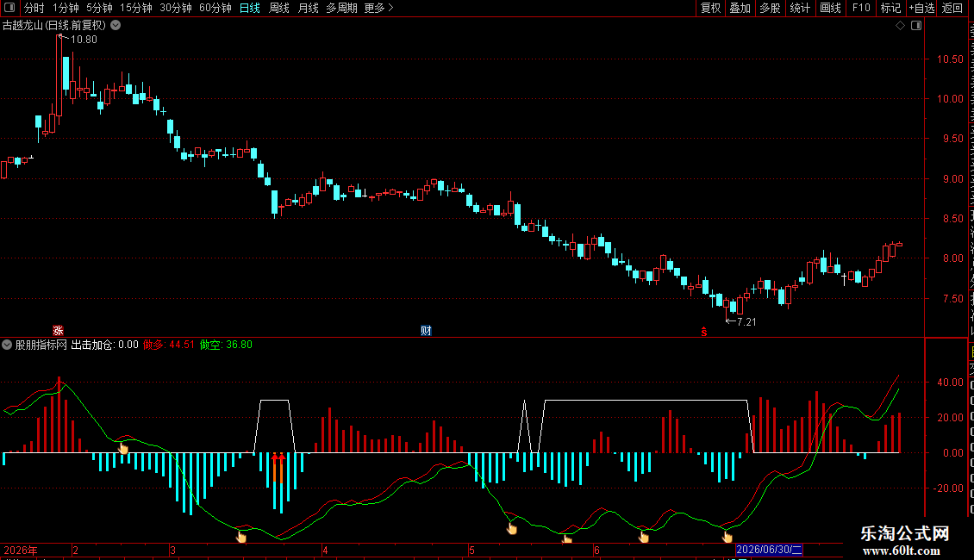Click the 2026/06/30/二 date marker
This screenshot has height=560, width=974.
[x=769, y=550]
